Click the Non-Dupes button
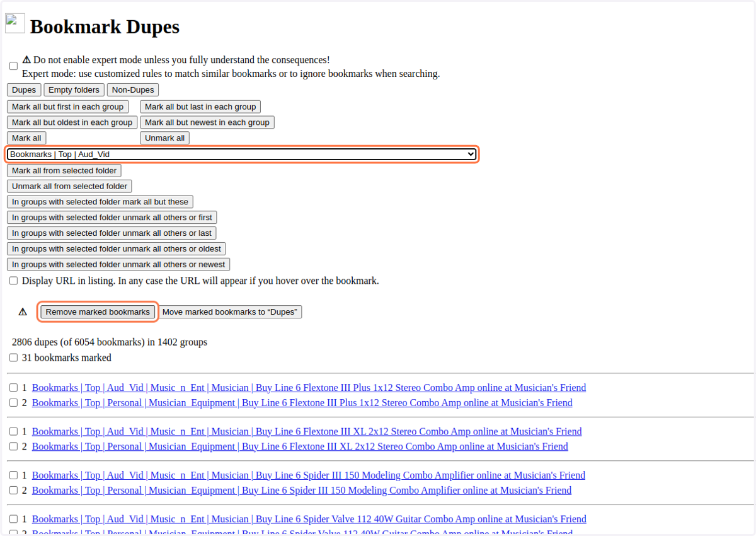 (133, 90)
